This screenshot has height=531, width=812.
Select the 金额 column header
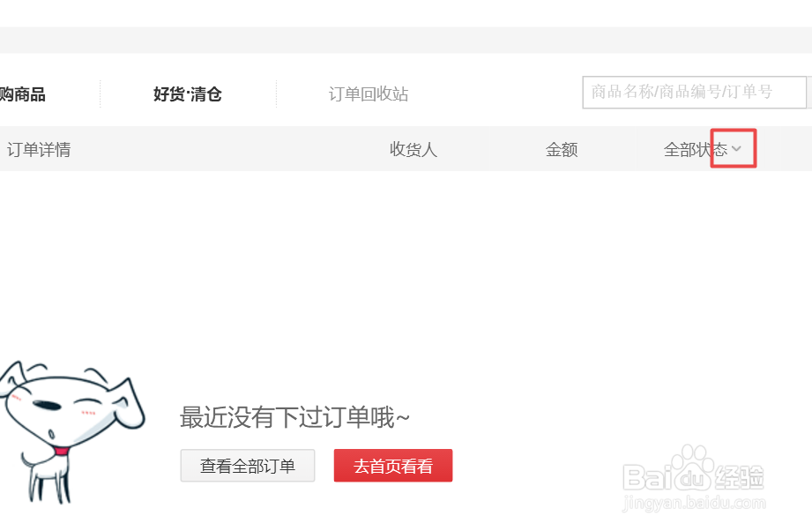pos(562,150)
